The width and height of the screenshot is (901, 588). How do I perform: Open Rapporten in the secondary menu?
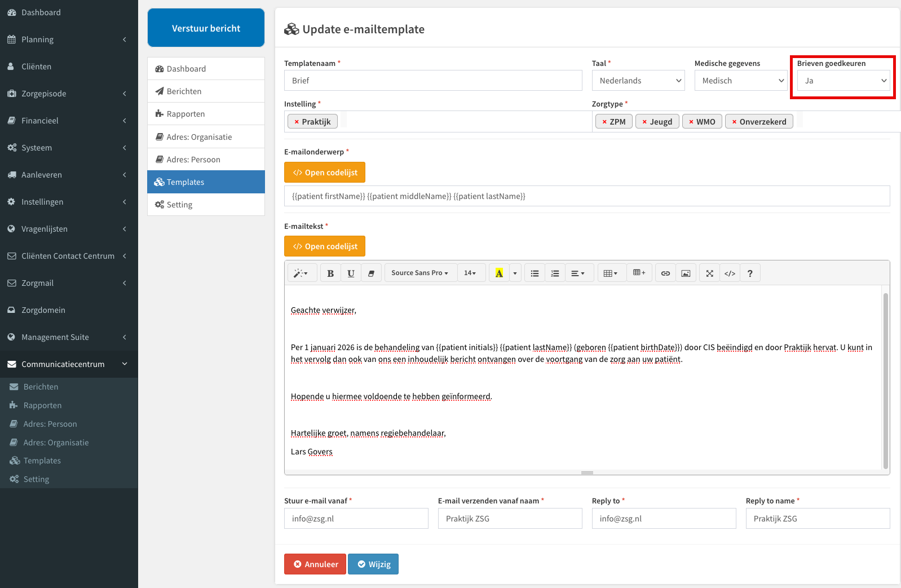(x=206, y=114)
